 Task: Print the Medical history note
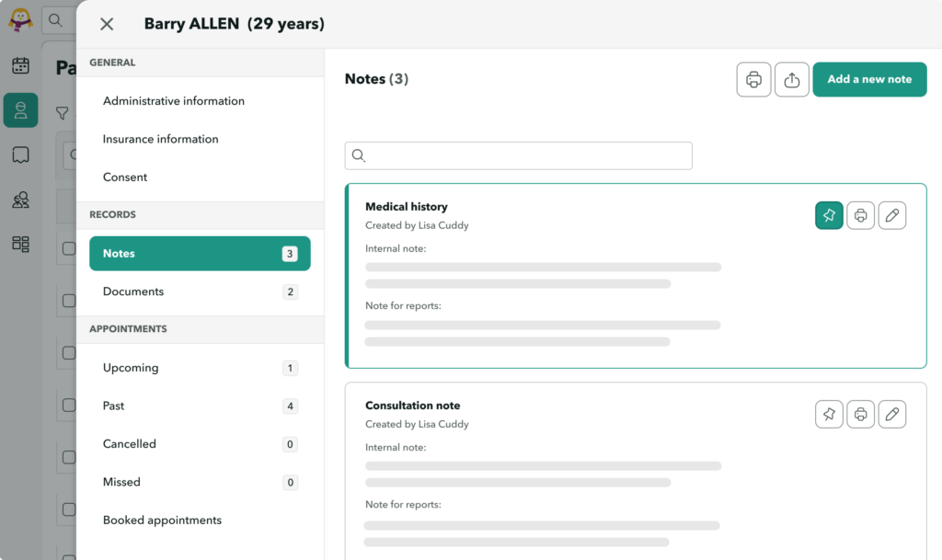860,214
